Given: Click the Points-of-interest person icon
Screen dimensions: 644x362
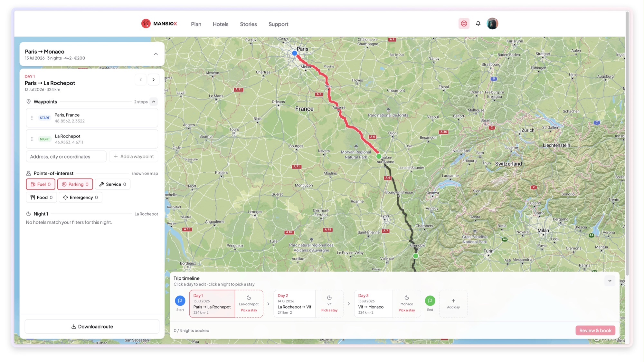Looking at the screenshot, I should click(x=28, y=173).
